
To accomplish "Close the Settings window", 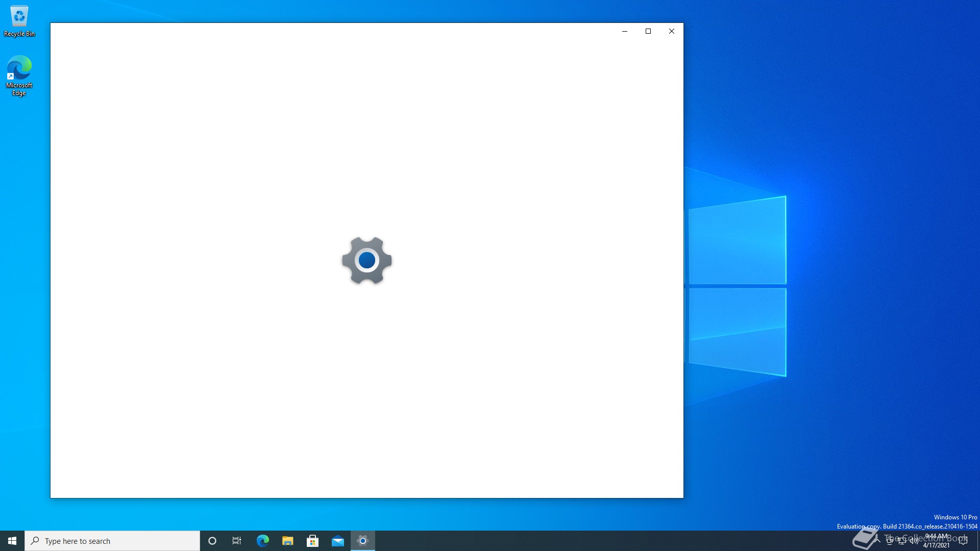I will coord(672,31).
